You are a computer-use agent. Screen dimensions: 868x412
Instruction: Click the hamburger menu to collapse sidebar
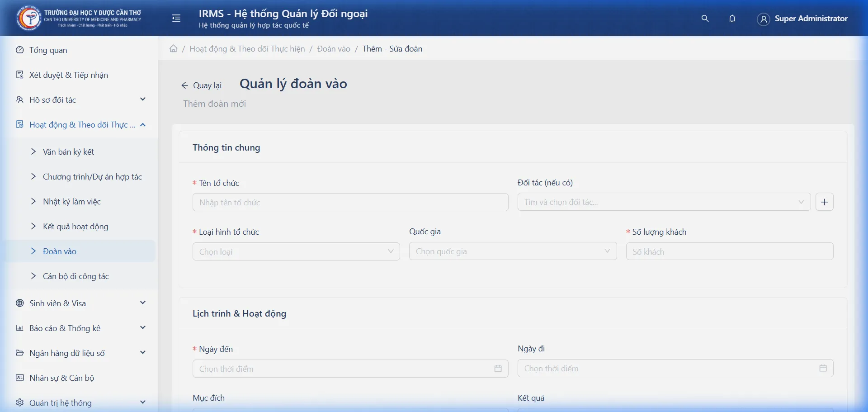[176, 18]
